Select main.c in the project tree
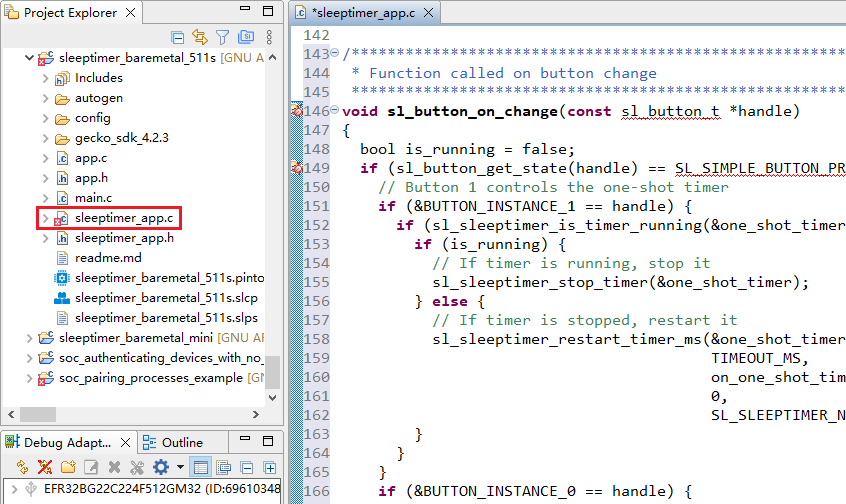The height and width of the screenshot is (504, 846). click(93, 198)
